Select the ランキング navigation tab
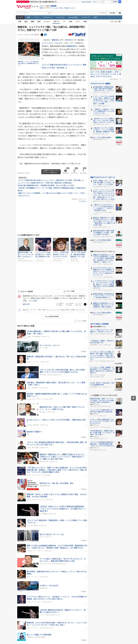The image size is (138, 644). (x=86, y=17)
